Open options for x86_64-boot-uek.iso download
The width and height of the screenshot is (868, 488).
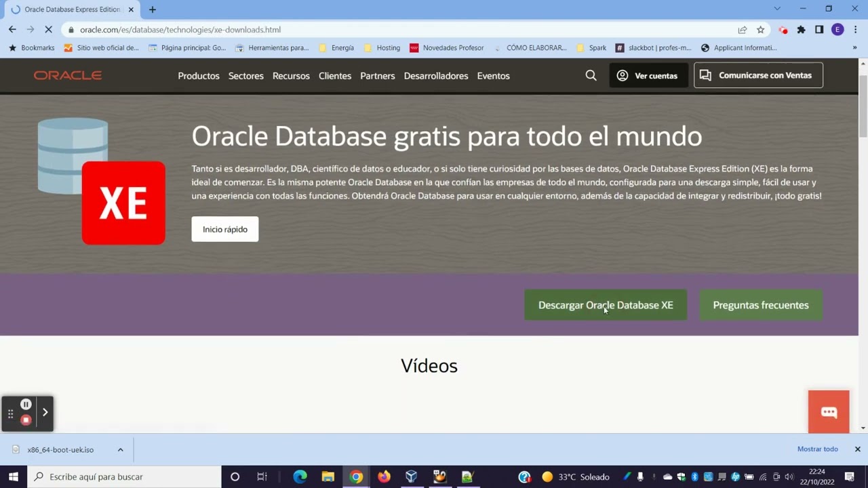coord(120,450)
